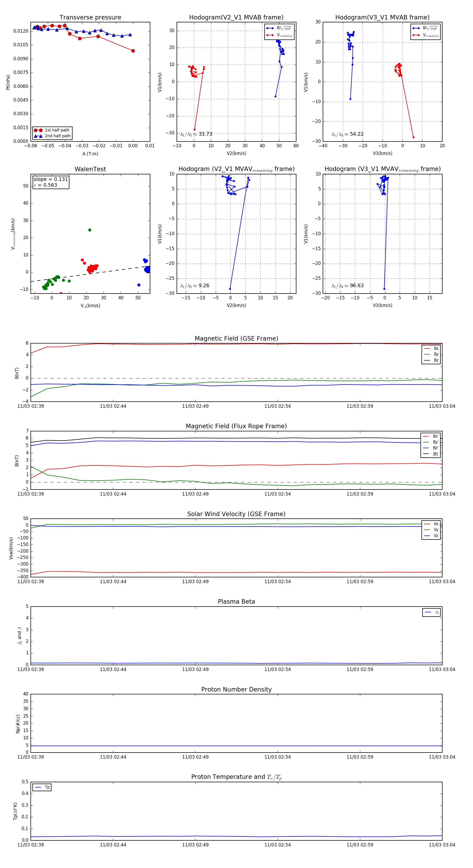This screenshot has width=473, height=868.
Task: Click the 'Proton Number Density' title
Action: 236,689
